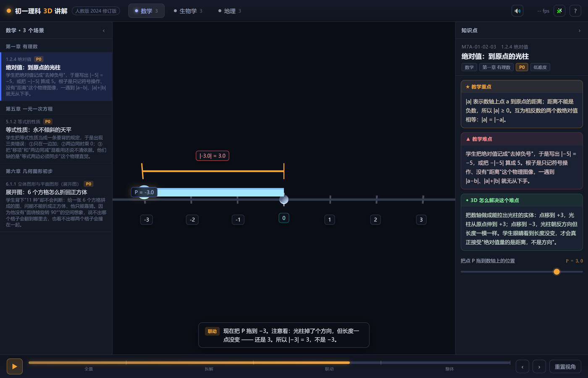This screenshot has height=378, width=588.
Task: Click the number line label 0
Action: pos(284,218)
